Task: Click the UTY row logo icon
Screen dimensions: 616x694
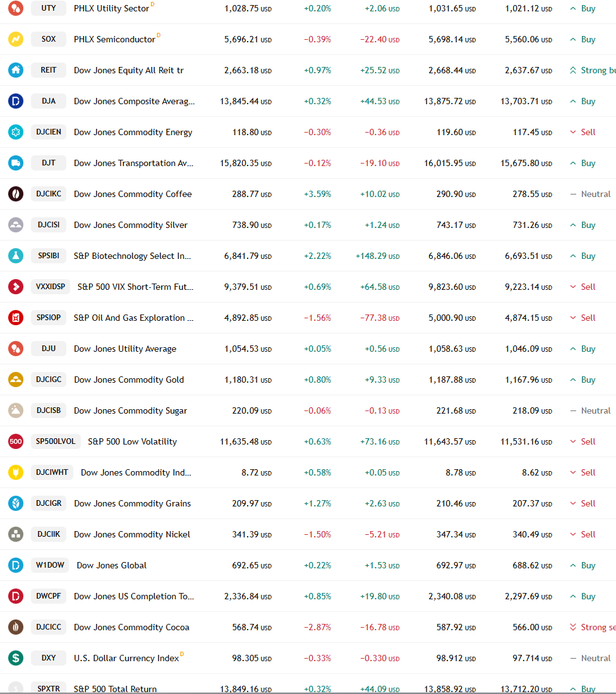Action: tap(16, 8)
